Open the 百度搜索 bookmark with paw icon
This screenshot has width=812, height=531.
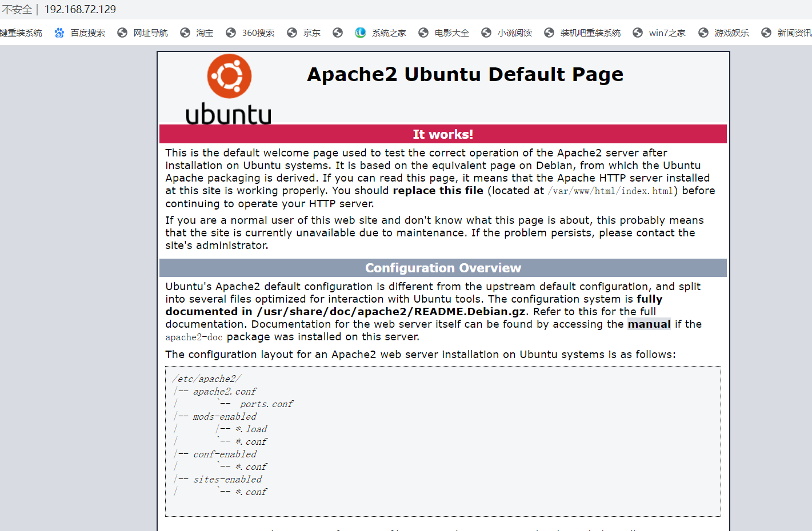80,33
